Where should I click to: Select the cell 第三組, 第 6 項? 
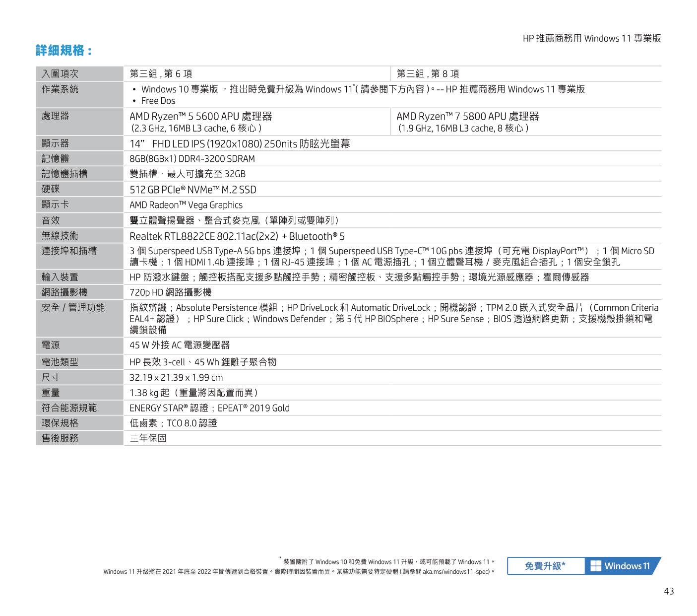click(161, 74)
